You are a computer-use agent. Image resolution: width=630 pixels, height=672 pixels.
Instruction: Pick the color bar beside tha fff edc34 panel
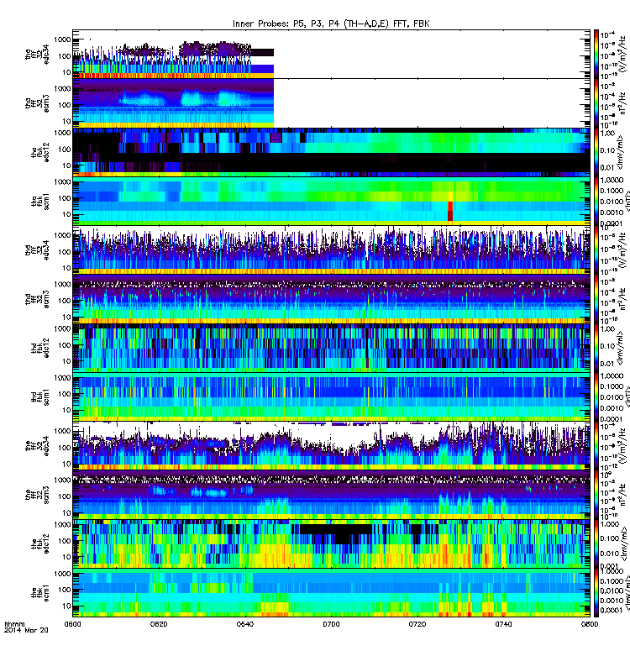(596, 55)
